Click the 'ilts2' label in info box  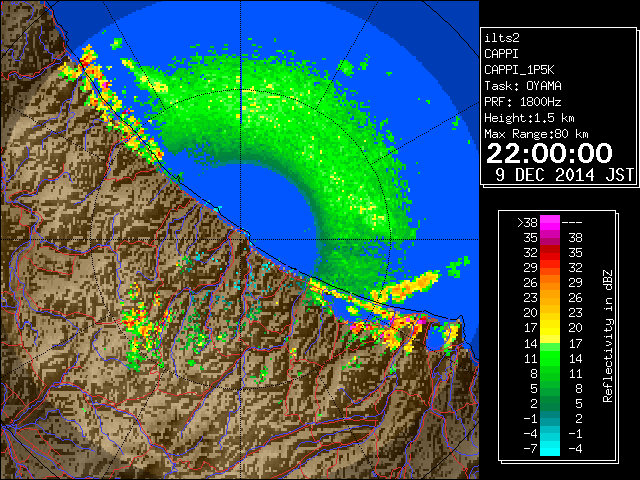[502, 38]
